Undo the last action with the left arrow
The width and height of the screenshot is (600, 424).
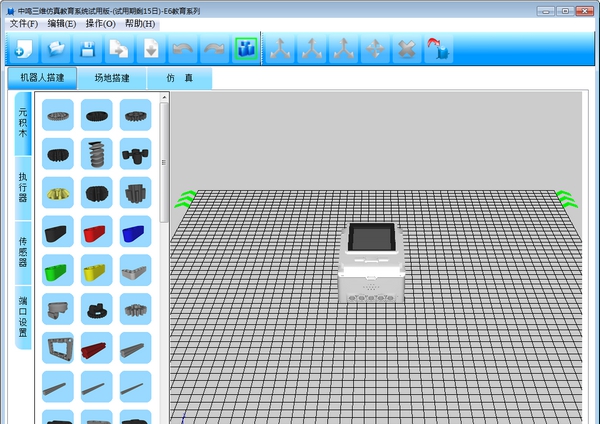tap(183, 49)
